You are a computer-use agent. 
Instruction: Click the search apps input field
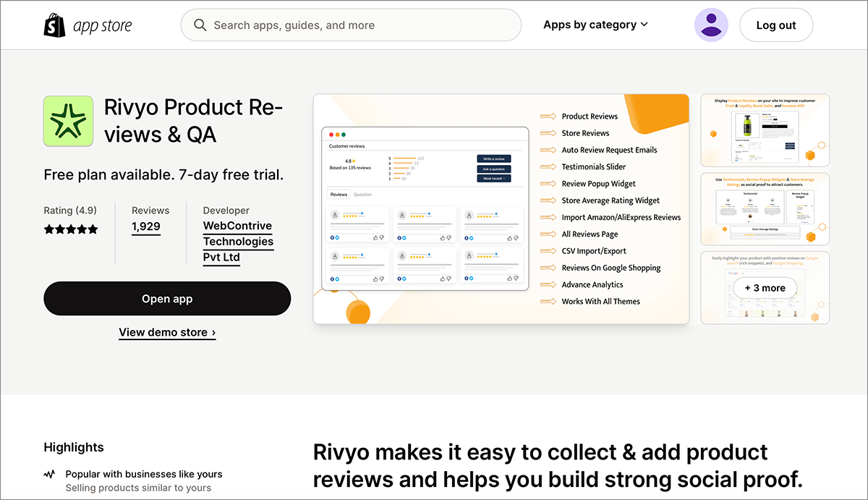click(x=351, y=25)
